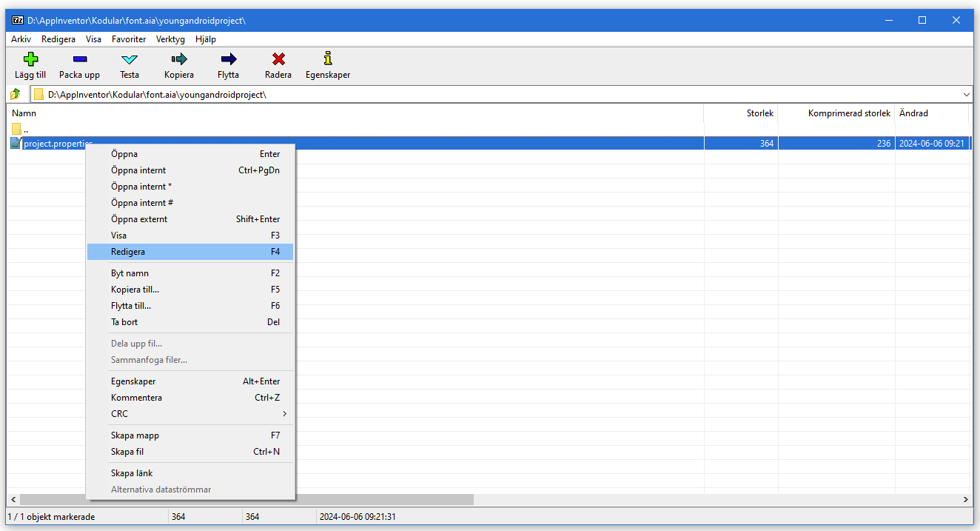Select Byt namn from context menu
The image size is (980, 531).
(130, 273)
